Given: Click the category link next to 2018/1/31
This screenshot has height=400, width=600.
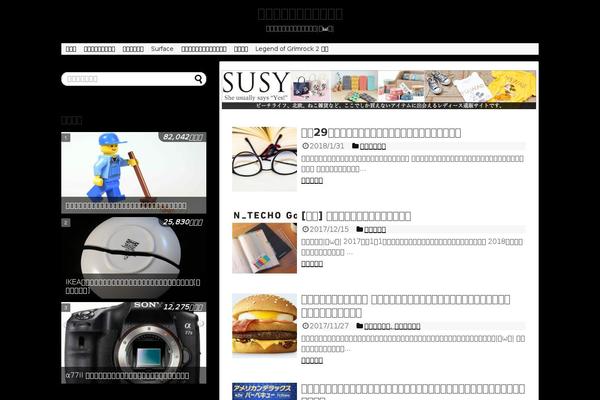Looking at the screenshot, I should point(373,146).
